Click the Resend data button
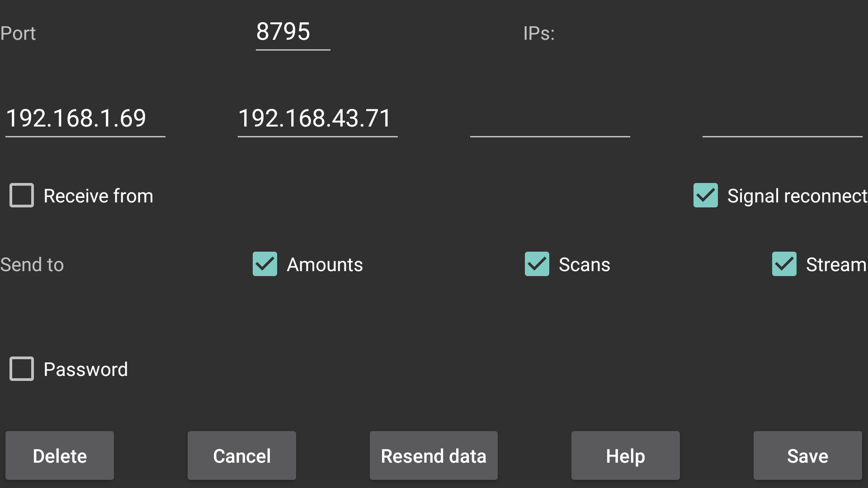 click(x=434, y=455)
